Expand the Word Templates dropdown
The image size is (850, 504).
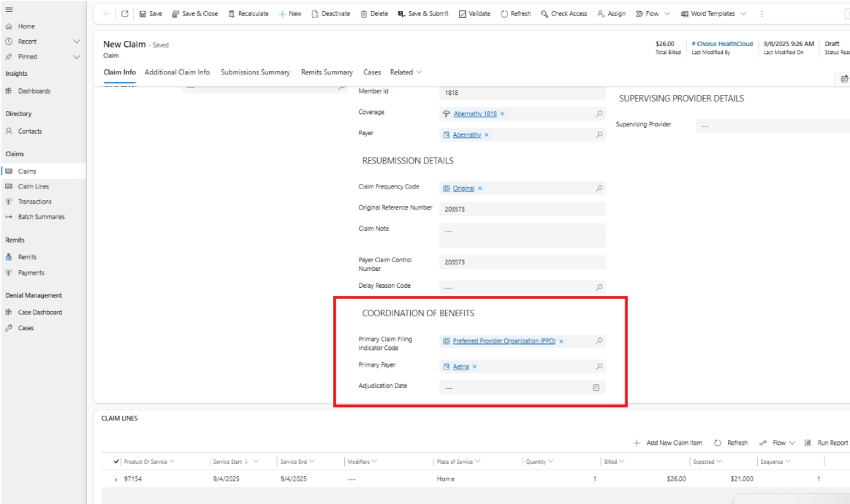click(743, 14)
